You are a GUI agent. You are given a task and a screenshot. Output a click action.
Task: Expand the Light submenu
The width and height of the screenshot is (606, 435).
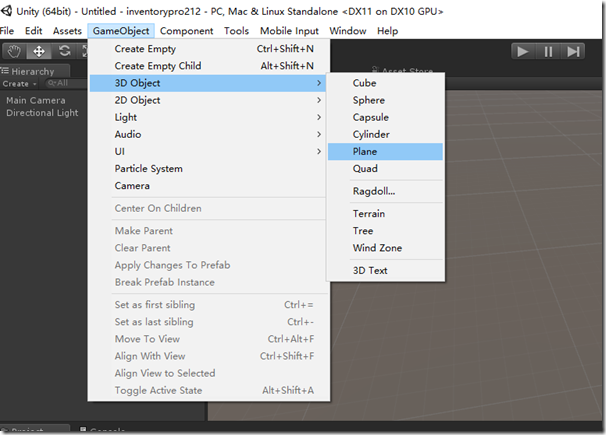coord(208,117)
